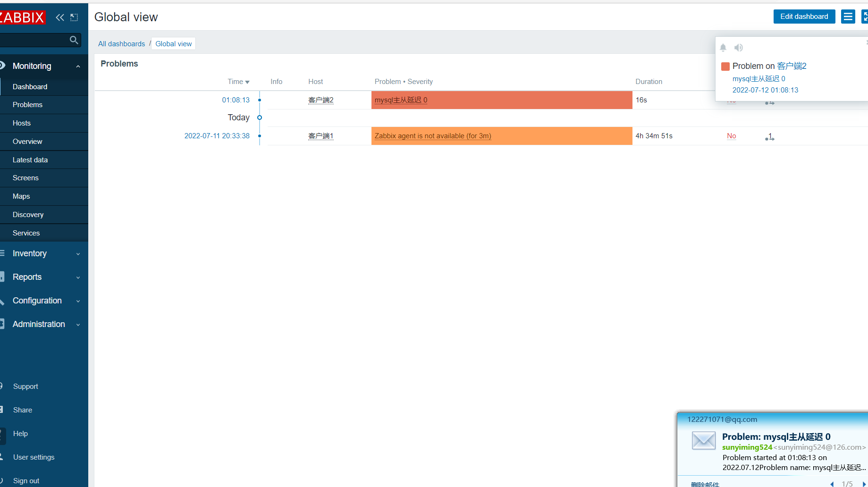Viewport: 868px width, 487px height.
Task: Click host 客户端2 in the Problems table
Action: (321, 100)
